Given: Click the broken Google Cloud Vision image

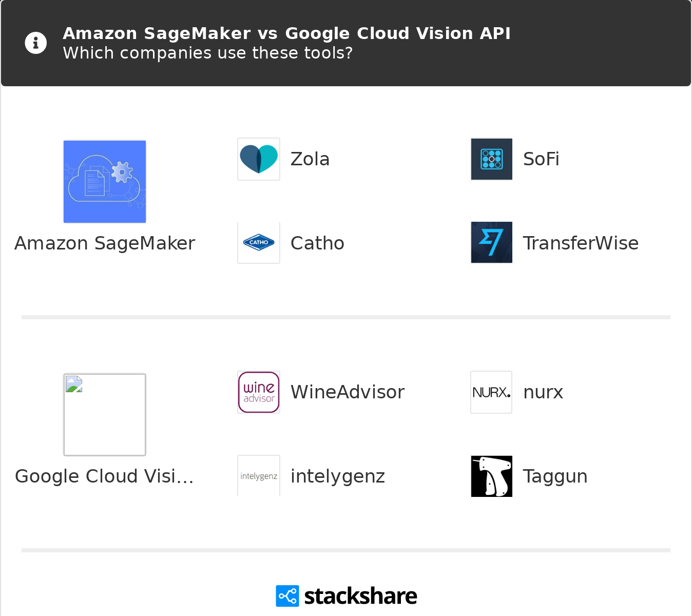Looking at the screenshot, I should pyautogui.click(x=105, y=415).
